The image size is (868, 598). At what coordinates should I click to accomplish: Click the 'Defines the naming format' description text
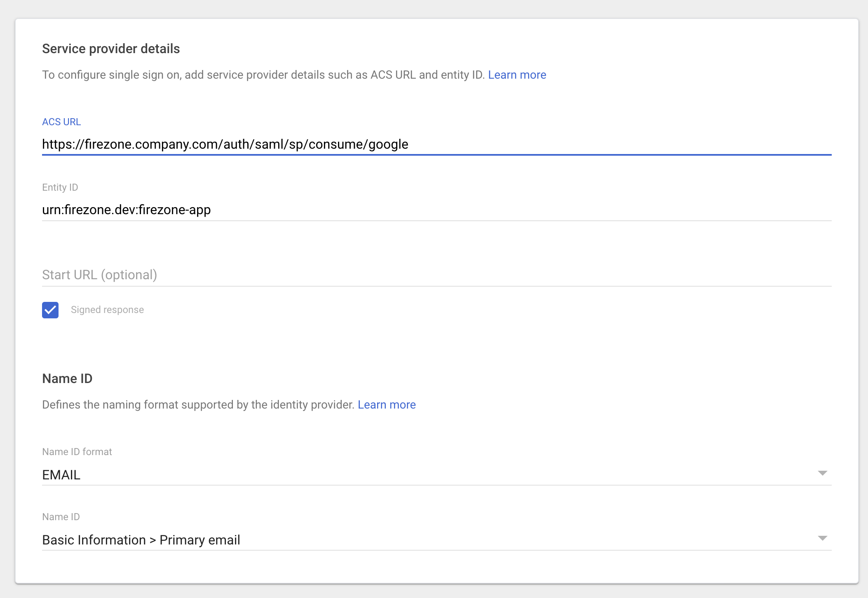198,405
